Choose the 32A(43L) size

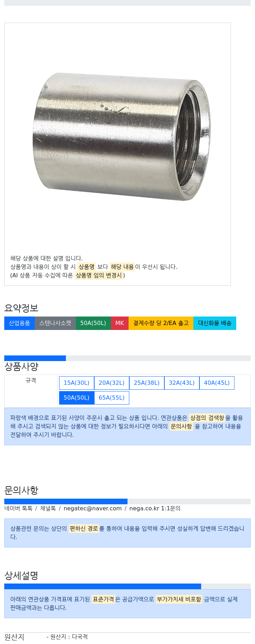pos(182,383)
